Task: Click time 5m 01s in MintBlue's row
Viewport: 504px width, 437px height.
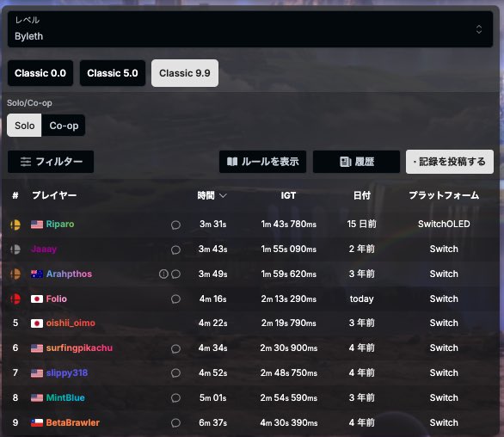Action: click(212, 398)
